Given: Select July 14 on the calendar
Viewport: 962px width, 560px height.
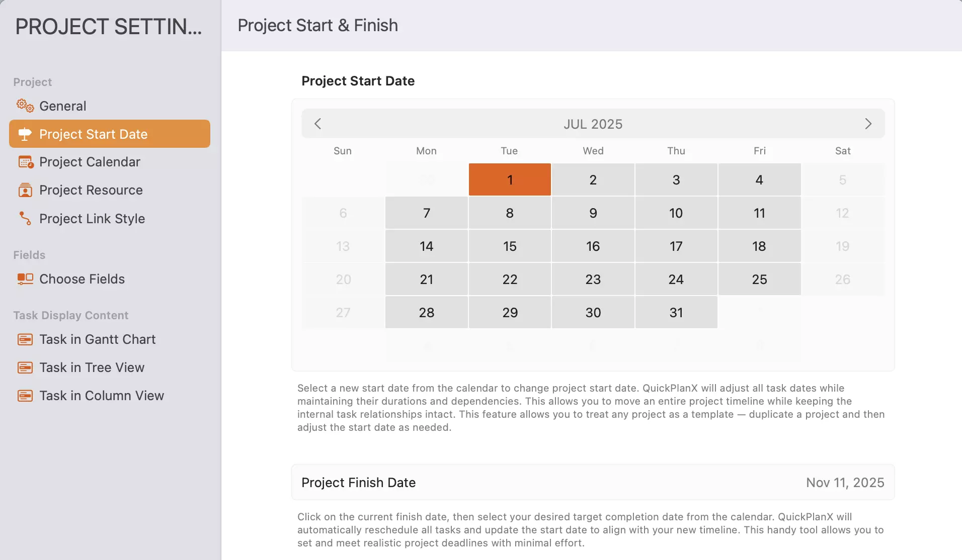Looking at the screenshot, I should [426, 246].
